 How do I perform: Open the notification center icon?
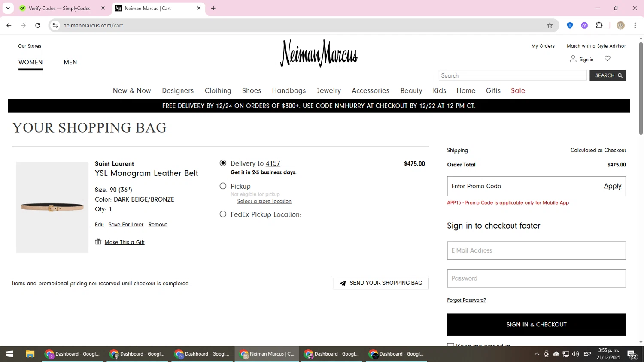632,354
